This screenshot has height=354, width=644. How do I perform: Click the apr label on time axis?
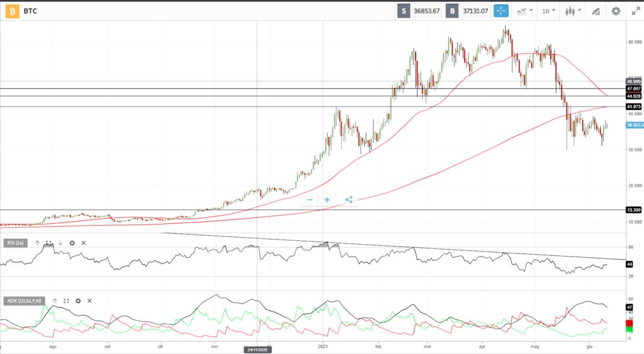point(482,346)
